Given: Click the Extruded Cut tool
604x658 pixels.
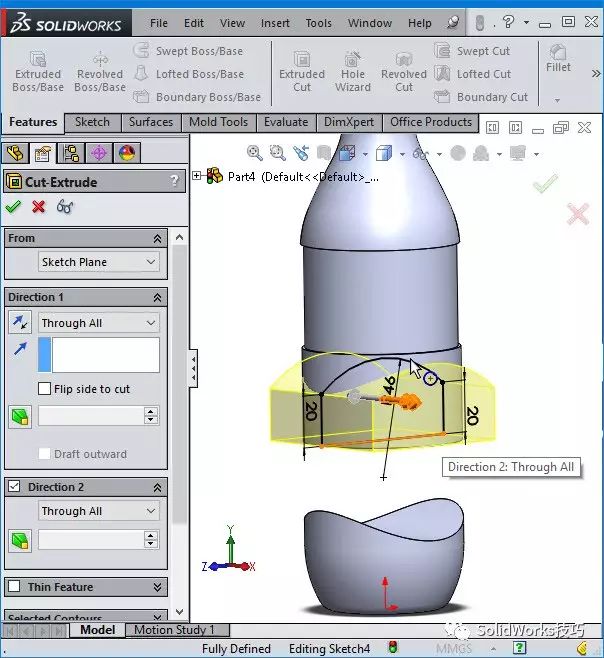Looking at the screenshot, I should 302,71.
